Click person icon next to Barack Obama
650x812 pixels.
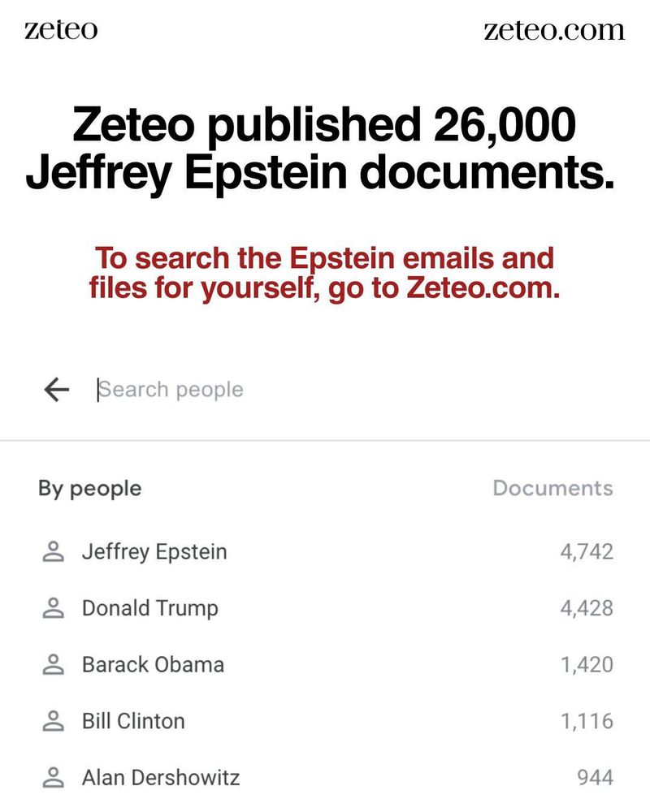[x=53, y=664]
